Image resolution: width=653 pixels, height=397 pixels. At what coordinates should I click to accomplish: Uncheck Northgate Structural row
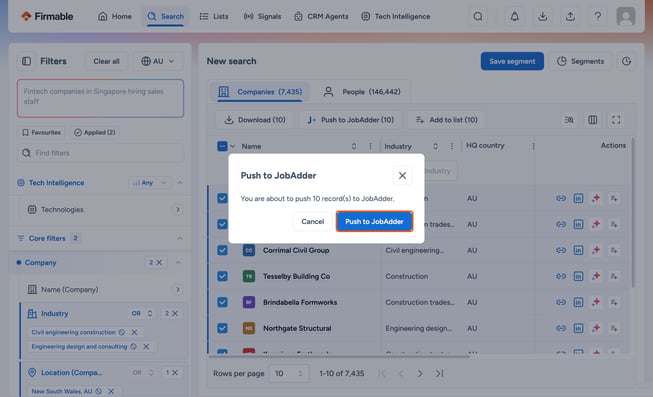tap(222, 328)
